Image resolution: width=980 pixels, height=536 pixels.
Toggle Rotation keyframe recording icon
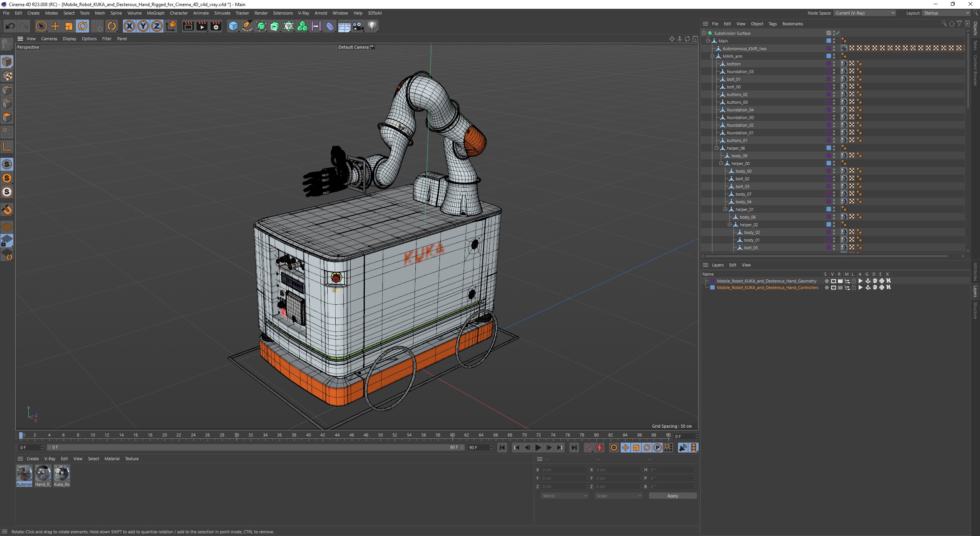coord(647,448)
